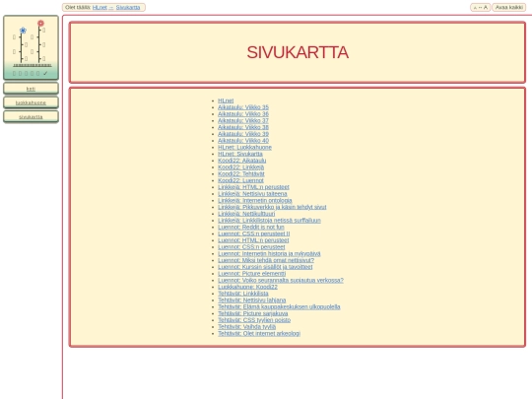Open Linkkejä: Linkkilistoja netissä surffailuun link
Image resolution: width=532 pixels, height=399 pixels.
pyautogui.click(x=269, y=221)
